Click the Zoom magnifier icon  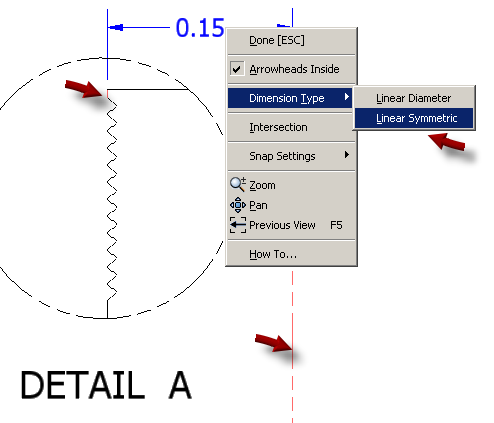[238, 184]
